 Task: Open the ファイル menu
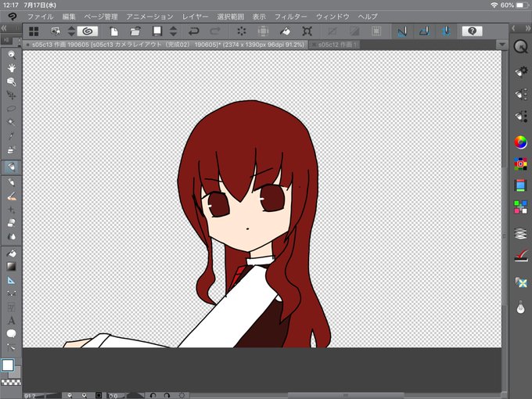click(x=41, y=16)
